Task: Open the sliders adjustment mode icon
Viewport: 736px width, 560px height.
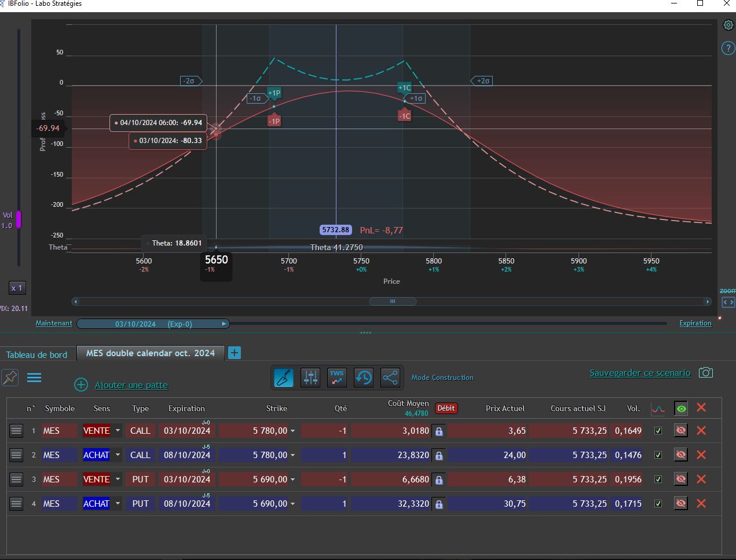Action: pos(310,378)
